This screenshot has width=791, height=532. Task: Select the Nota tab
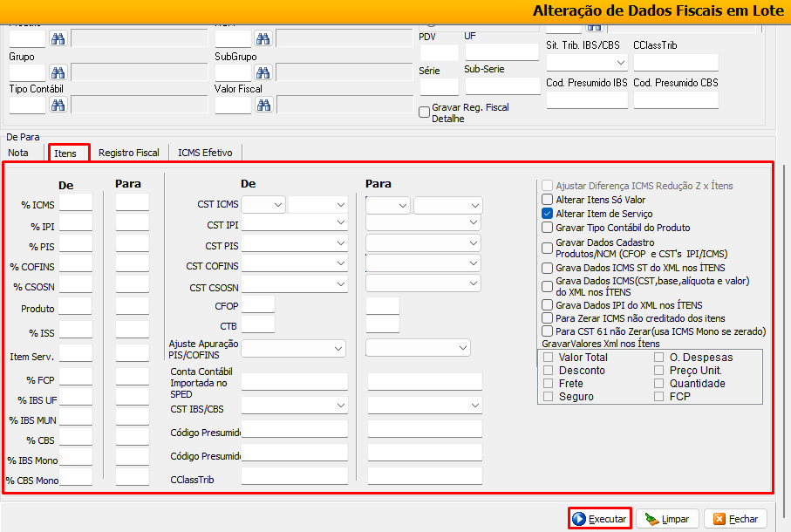click(18, 153)
